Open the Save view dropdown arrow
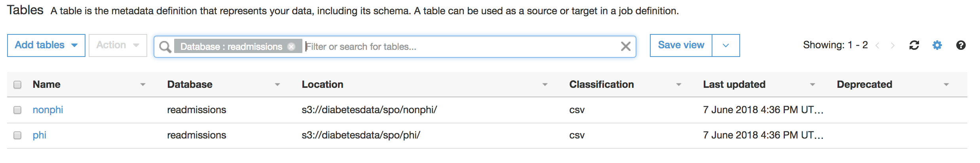This screenshot has width=980, height=163. click(x=726, y=45)
